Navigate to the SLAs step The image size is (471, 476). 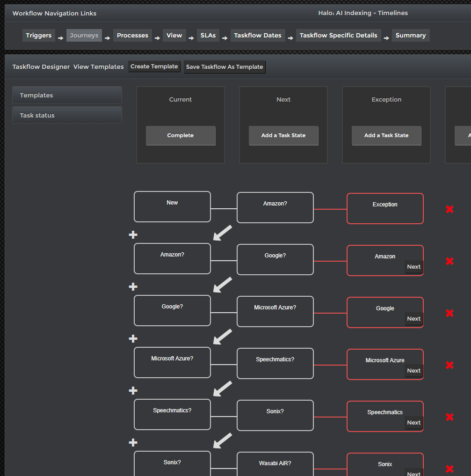pos(208,35)
